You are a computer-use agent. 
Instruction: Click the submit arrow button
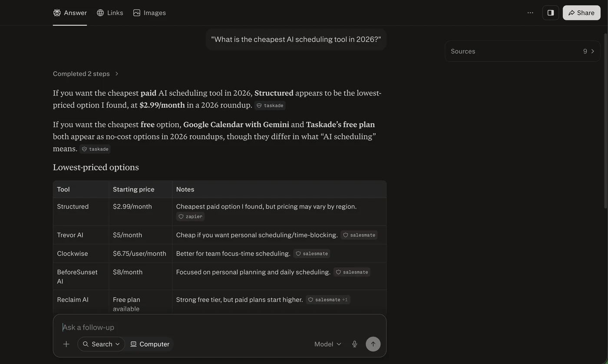[x=373, y=344]
